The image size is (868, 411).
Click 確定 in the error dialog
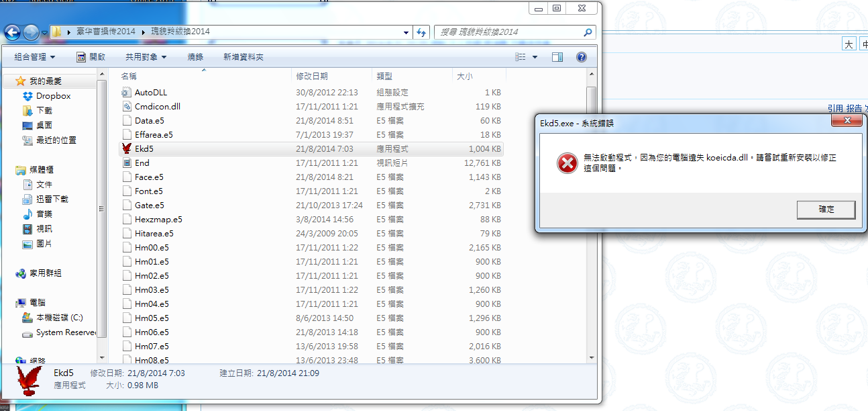826,210
